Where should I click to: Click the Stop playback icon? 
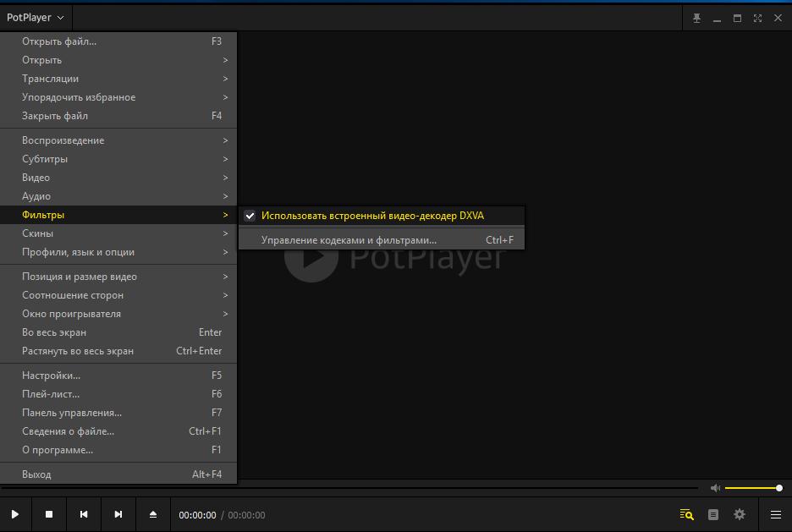click(x=49, y=514)
